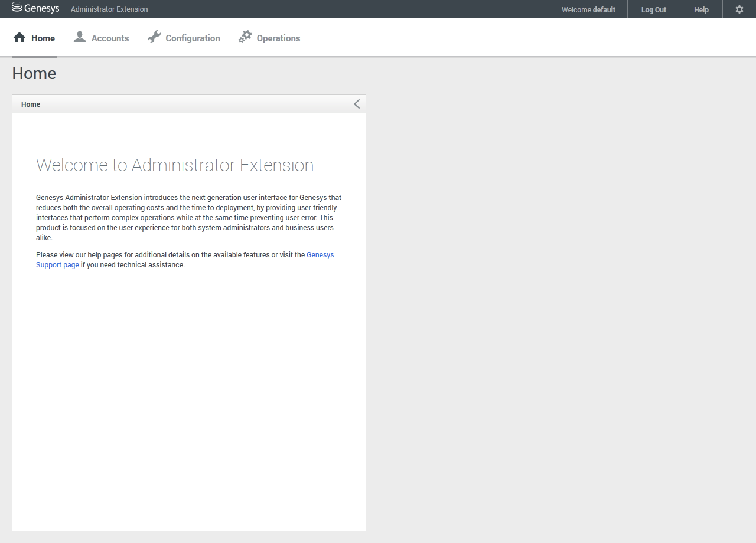The image size is (756, 543).
Task: Click the Accounts person icon
Action: coord(80,38)
